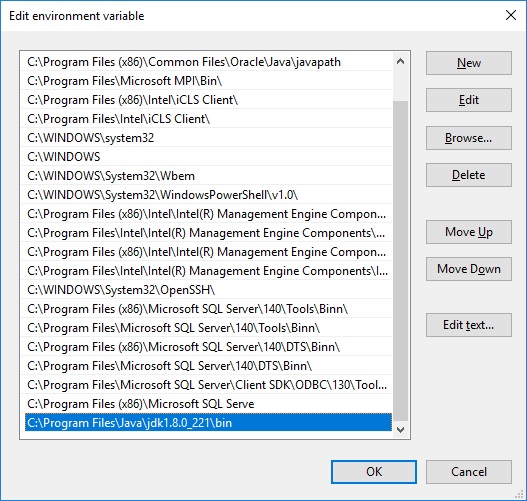
Task: Select the Oracle Java javapath entry
Action: [207, 62]
